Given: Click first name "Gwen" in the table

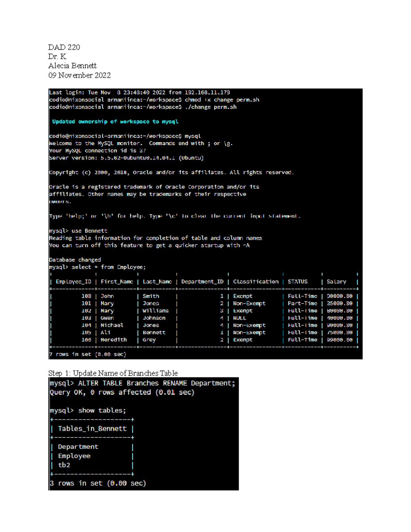Looking at the screenshot, I should point(107,318).
